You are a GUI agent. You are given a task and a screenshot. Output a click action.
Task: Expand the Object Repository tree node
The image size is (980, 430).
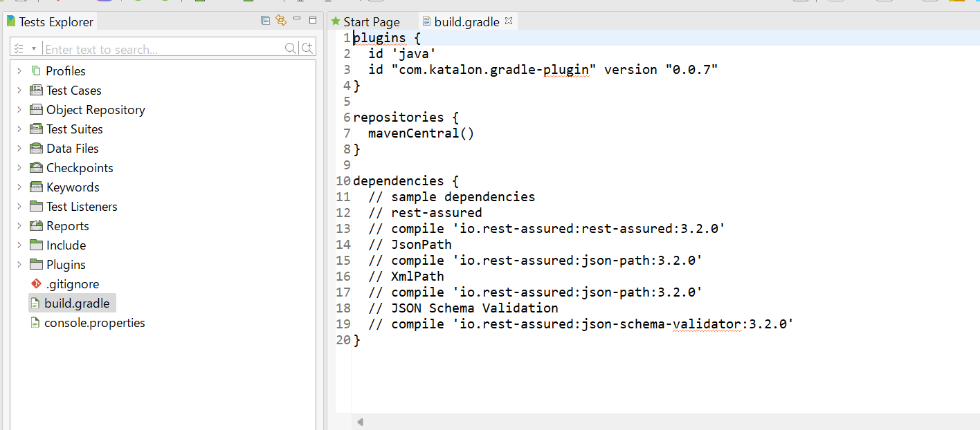tap(19, 109)
